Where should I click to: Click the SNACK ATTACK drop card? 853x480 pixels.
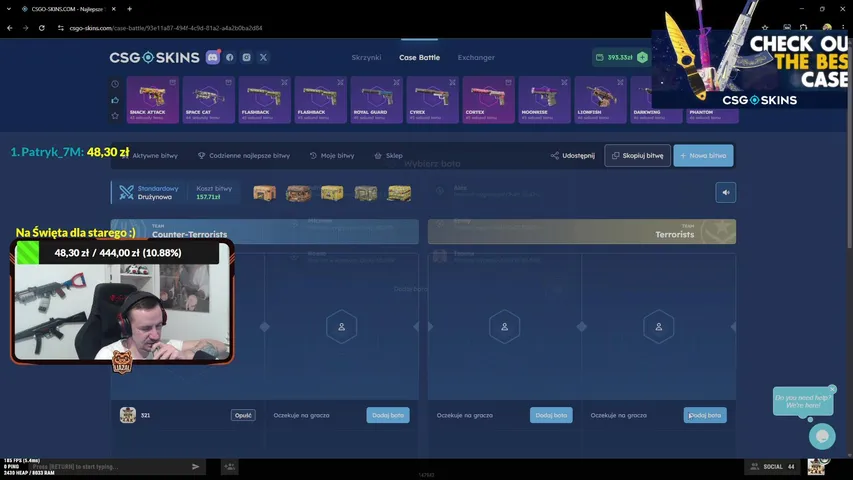(152, 100)
